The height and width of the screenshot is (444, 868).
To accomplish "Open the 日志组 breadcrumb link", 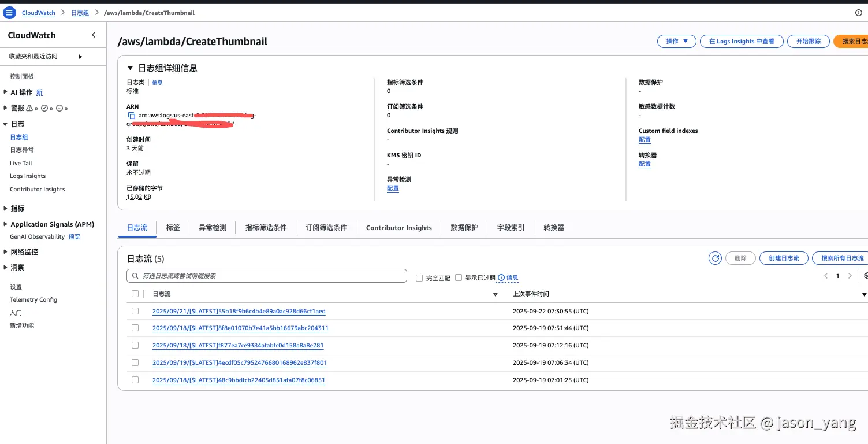I will (80, 13).
